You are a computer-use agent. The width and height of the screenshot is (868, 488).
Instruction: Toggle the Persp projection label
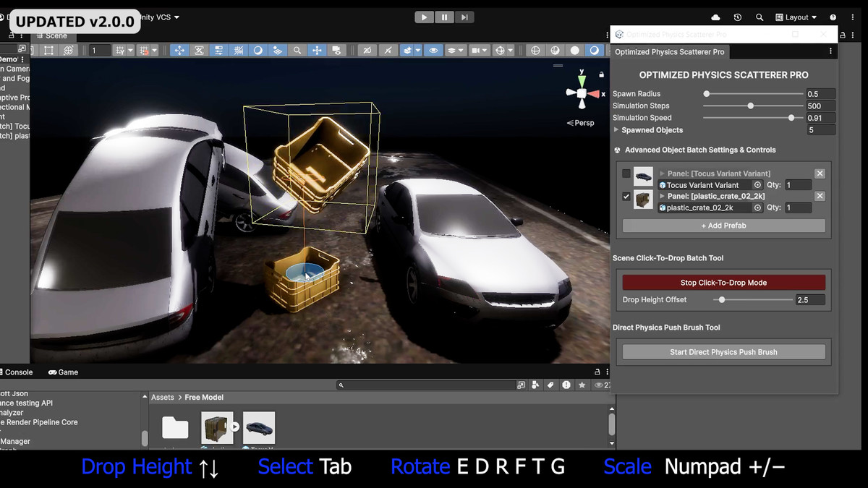pos(581,123)
